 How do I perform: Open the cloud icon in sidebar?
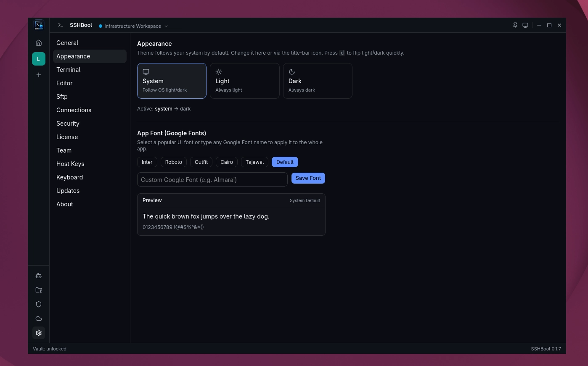coord(39,319)
